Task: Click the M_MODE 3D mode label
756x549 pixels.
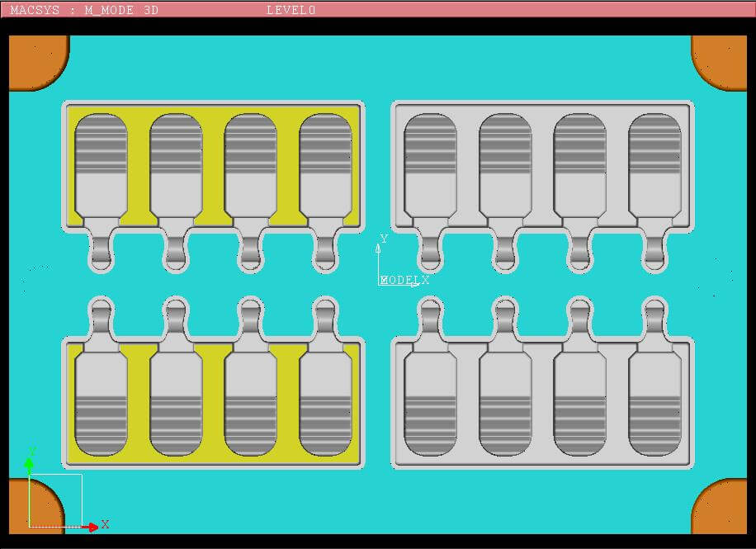Action: 121,10
